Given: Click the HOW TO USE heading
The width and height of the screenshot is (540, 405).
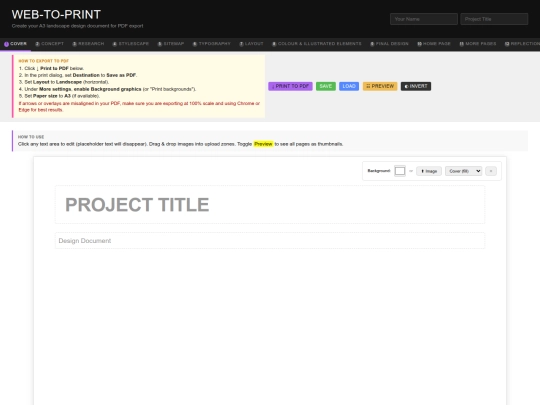Looking at the screenshot, I should pyautogui.click(x=31, y=137).
